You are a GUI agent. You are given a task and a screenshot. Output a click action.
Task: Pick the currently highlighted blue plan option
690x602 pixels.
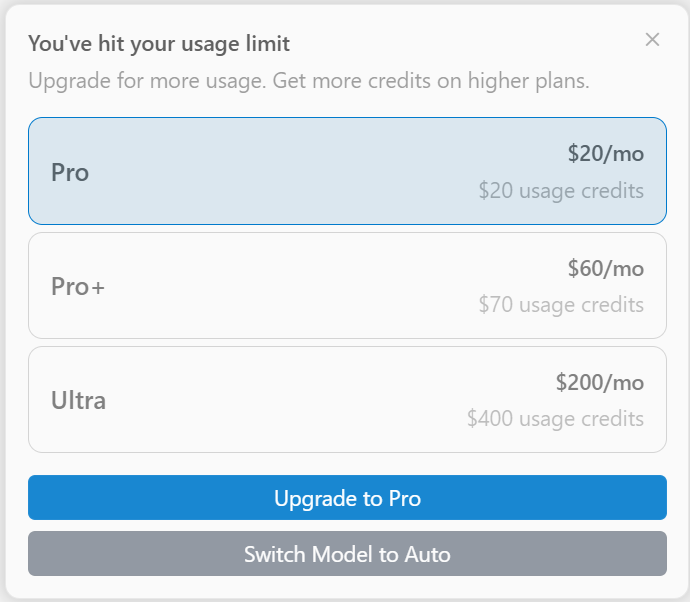pyautogui.click(x=347, y=171)
